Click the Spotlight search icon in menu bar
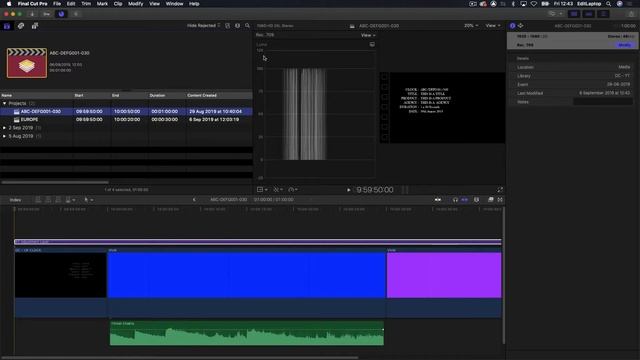 [609, 4]
